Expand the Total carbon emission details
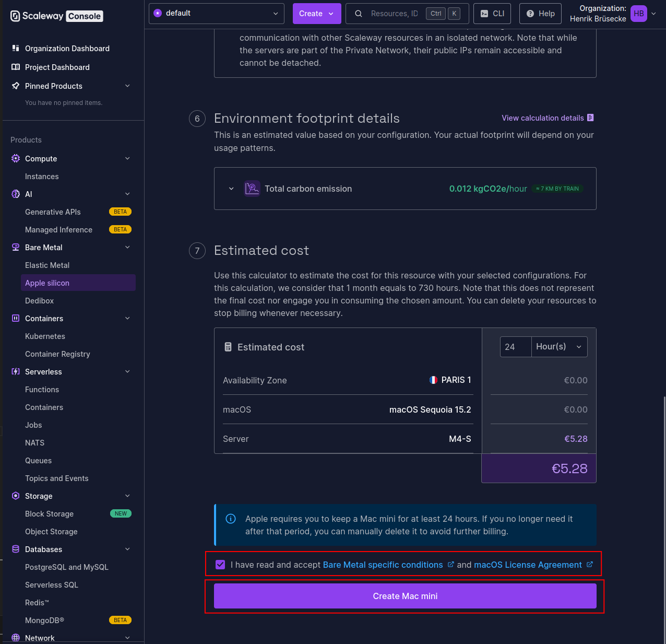Image resolution: width=666 pixels, height=644 pixels. (231, 189)
